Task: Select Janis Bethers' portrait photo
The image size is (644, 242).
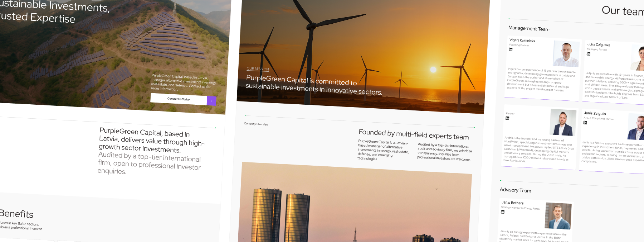Action: point(558,216)
